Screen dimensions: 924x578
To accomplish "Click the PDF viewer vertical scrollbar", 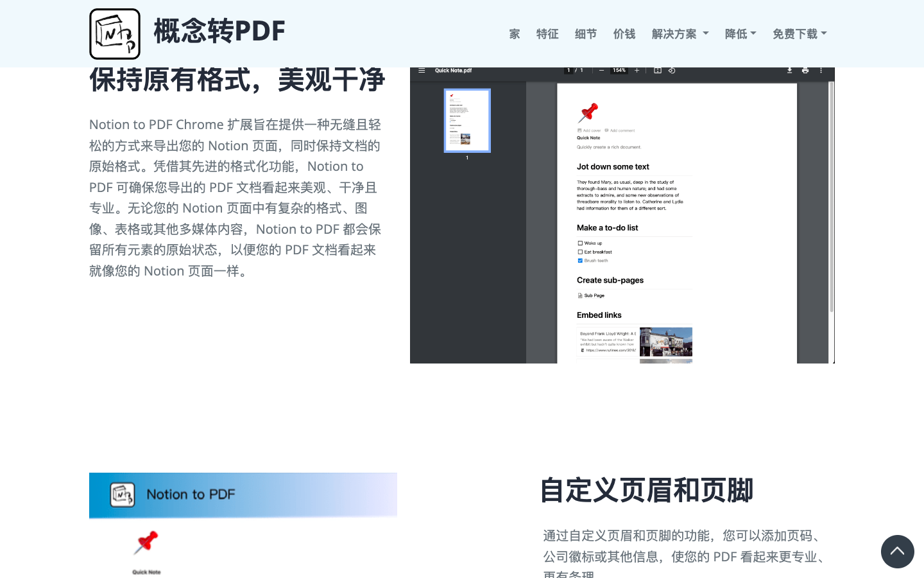I will (832, 198).
